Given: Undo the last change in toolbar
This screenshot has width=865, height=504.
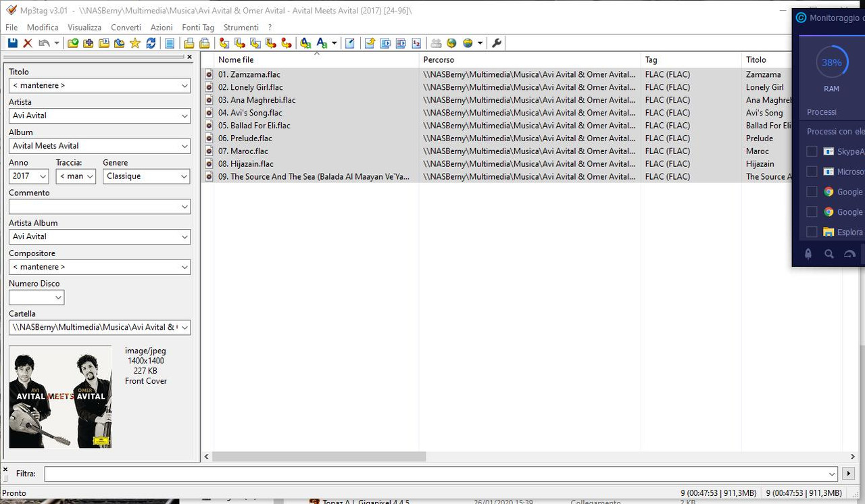Looking at the screenshot, I should tap(44, 43).
